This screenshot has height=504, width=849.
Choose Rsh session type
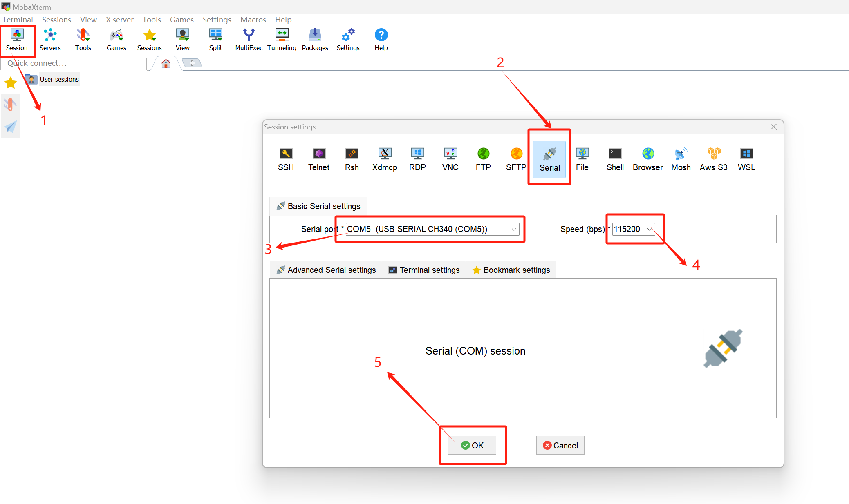[352, 159]
